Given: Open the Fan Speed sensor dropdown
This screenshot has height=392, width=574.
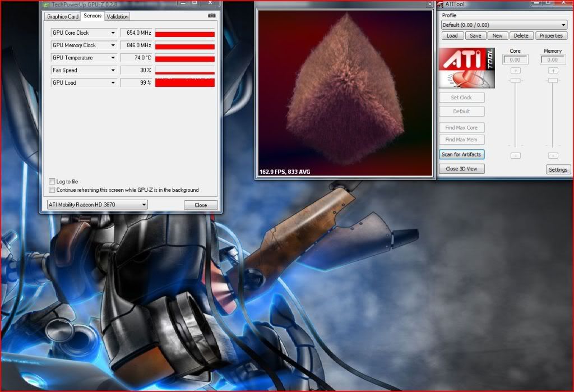Looking at the screenshot, I should [113, 70].
